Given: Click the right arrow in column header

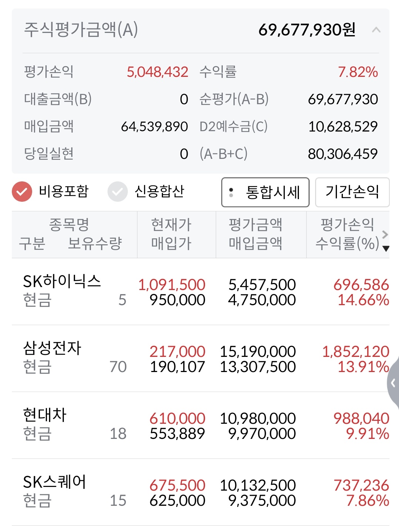Looking at the screenshot, I should (x=385, y=234).
